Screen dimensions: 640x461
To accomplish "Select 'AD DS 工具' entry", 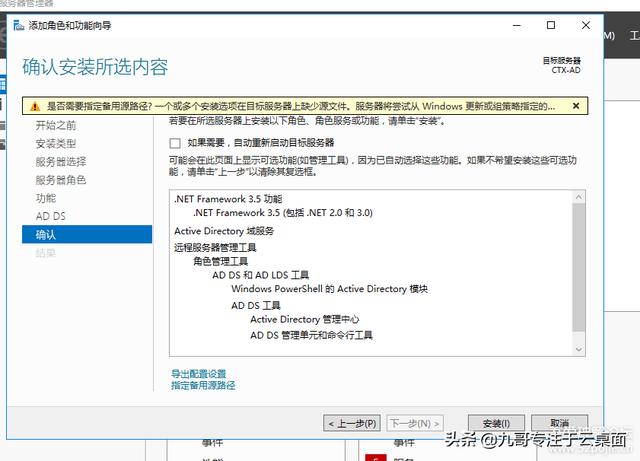I will [256, 306].
